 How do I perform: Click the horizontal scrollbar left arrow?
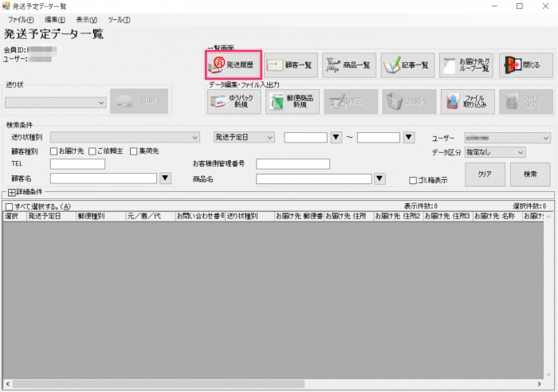point(7,384)
